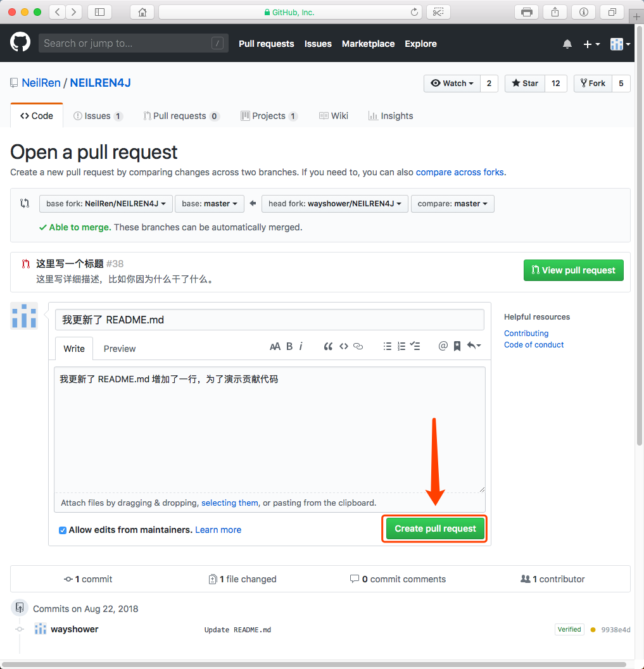Click Marketplace in the top navigation
This screenshot has height=669, width=644.
click(369, 44)
